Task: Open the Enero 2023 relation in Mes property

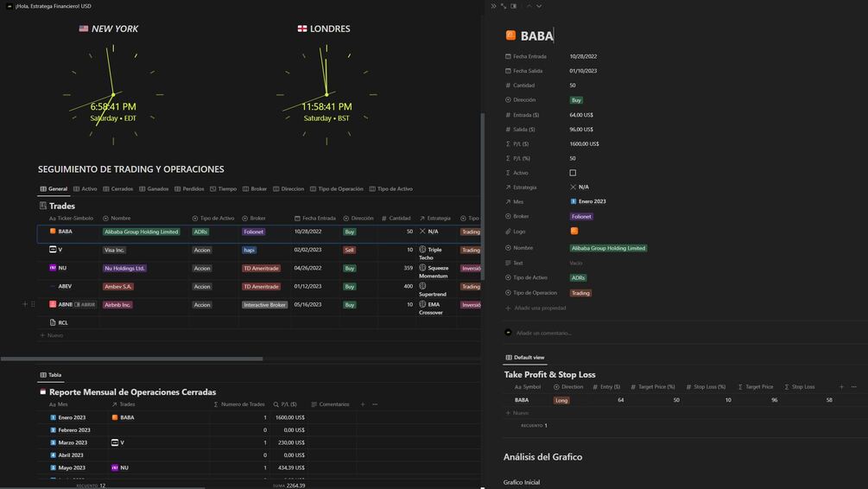Action: [588, 201]
